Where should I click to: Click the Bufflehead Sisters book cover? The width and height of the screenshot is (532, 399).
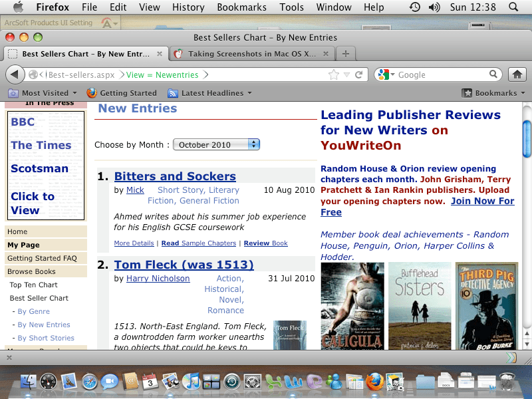tap(420, 306)
